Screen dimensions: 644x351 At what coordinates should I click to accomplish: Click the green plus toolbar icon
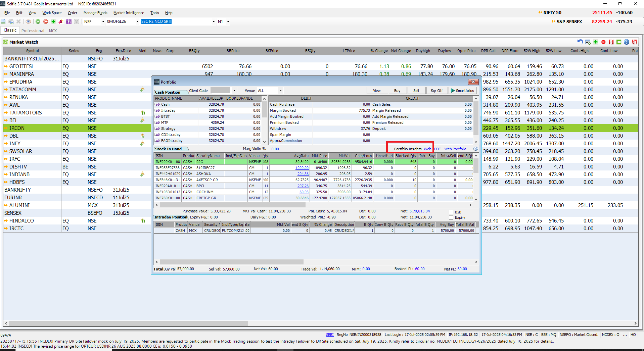tap(53, 21)
